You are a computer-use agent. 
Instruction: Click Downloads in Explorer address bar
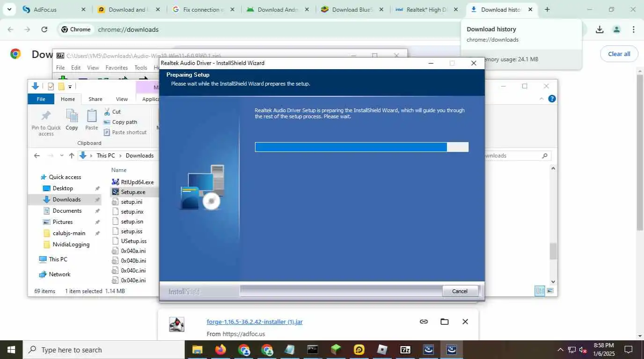[x=139, y=156]
